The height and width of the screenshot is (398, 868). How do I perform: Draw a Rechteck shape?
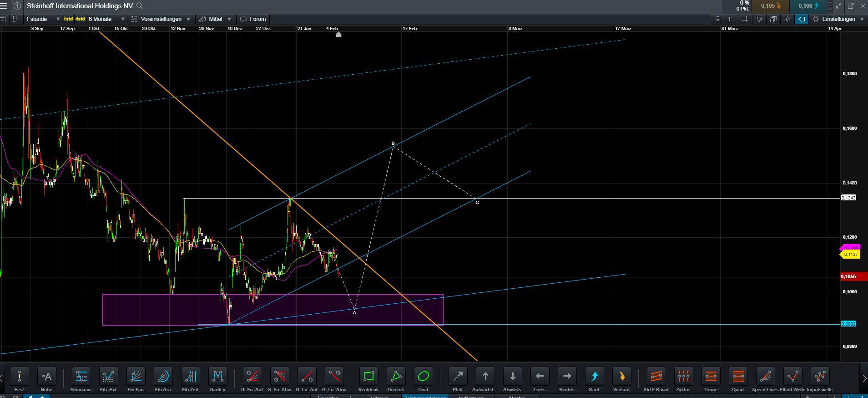368,377
